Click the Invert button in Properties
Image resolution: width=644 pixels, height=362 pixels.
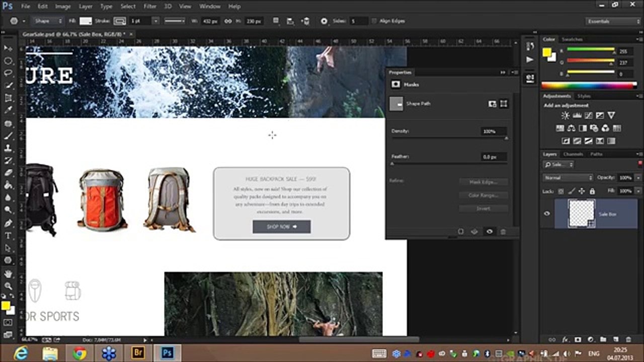484,208
